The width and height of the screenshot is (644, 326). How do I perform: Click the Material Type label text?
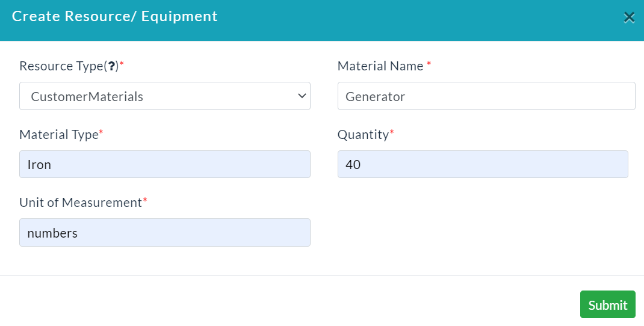coord(59,134)
